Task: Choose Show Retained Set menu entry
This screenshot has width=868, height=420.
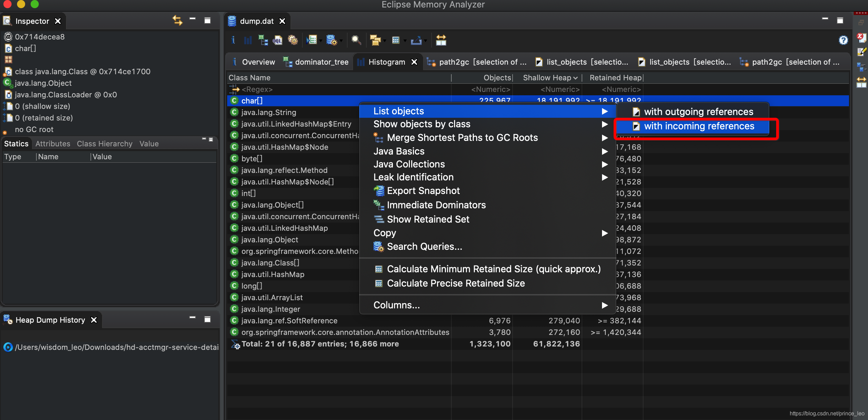Action: click(x=428, y=220)
